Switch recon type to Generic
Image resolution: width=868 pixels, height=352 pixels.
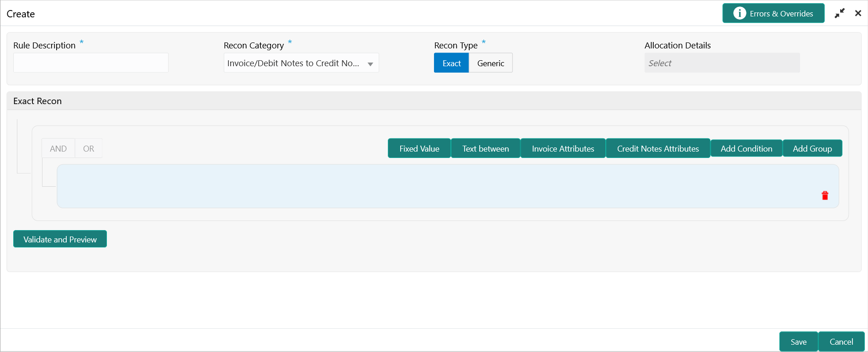[x=491, y=63]
